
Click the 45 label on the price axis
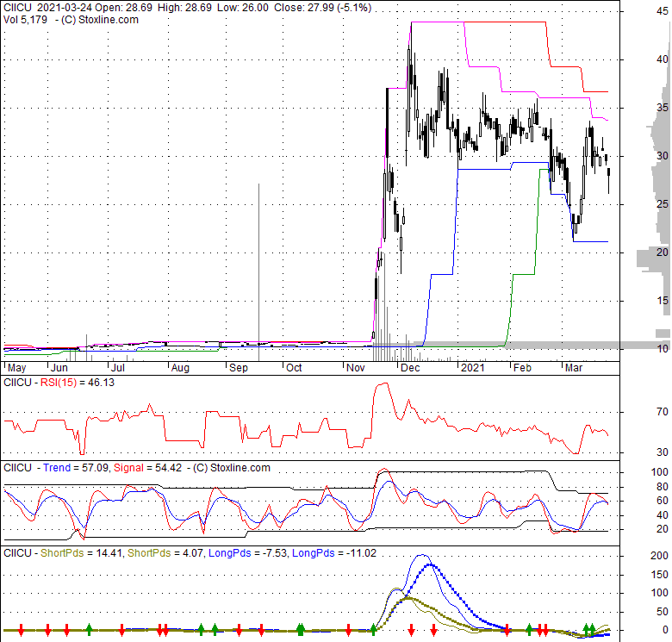point(663,11)
